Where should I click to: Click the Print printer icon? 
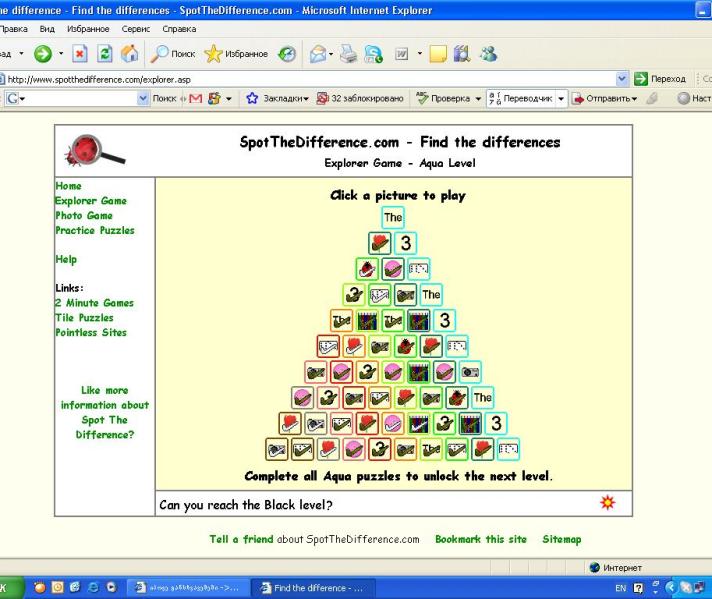pos(349,54)
